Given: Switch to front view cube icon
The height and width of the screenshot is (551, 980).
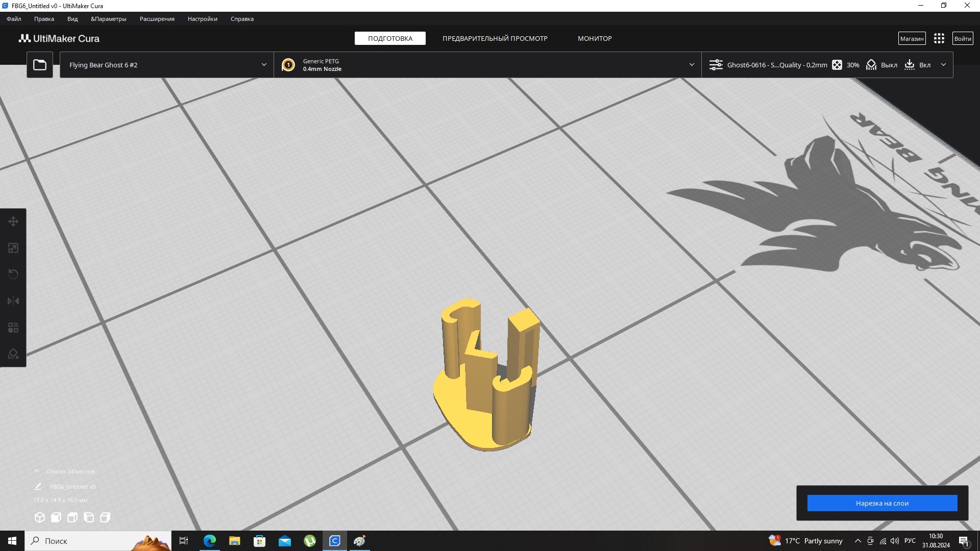Looking at the screenshot, I should (56, 517).
